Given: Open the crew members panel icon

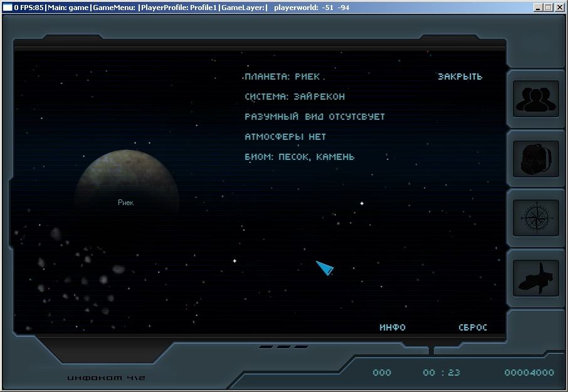Looking at the screenshot, I should 536,98.
